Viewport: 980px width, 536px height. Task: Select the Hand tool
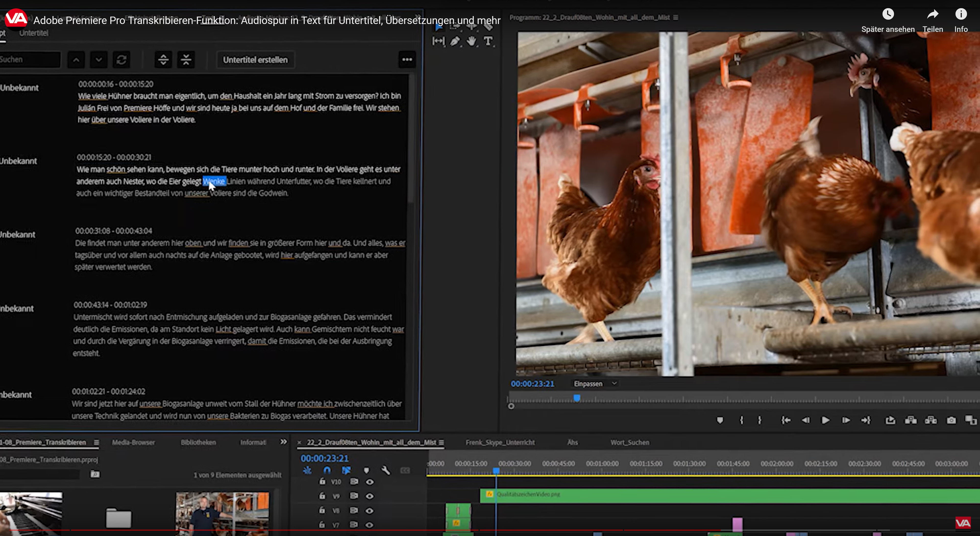[471, 41]
